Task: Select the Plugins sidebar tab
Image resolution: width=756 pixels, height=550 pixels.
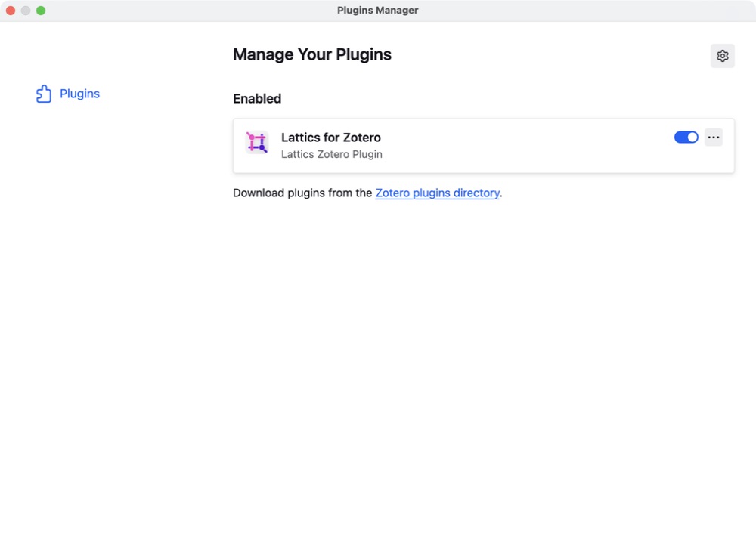Action: point(68,94)
